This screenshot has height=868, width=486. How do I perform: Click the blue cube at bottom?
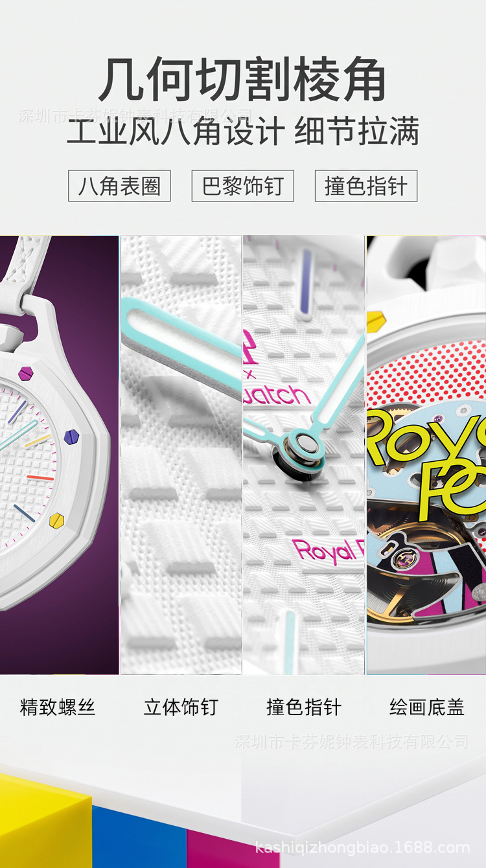pyautogui.click(x=139, y=837)
